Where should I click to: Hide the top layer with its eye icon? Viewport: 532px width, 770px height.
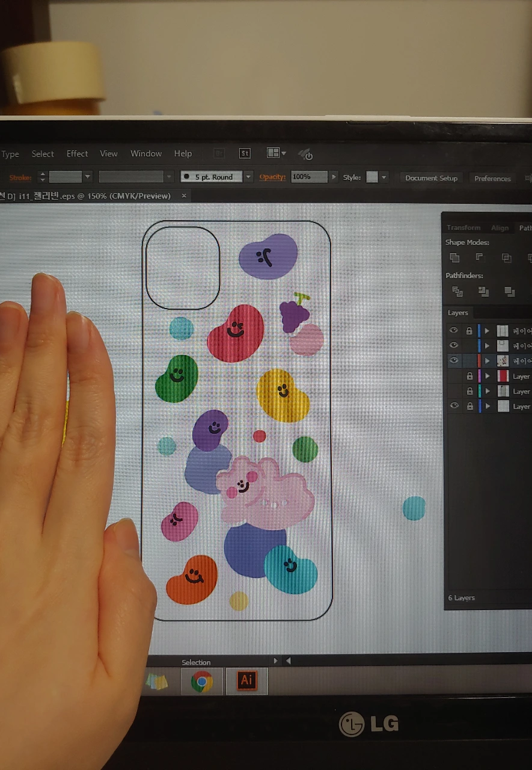pyautogui.click(x=454, y=330)
